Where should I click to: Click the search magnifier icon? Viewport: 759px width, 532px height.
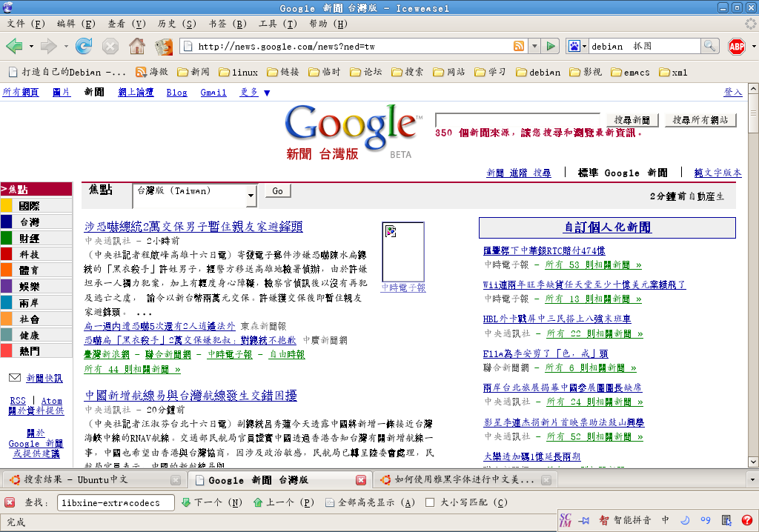click(709, 46)
